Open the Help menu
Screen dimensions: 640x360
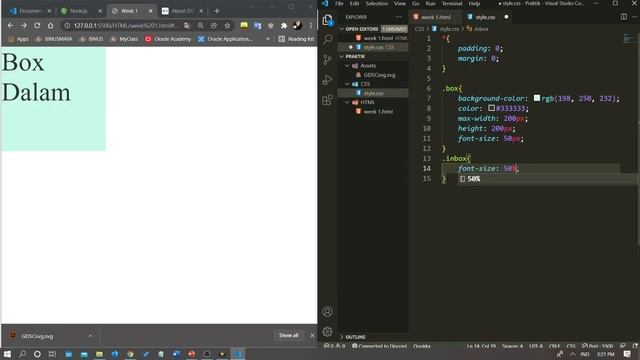(474, 4)
